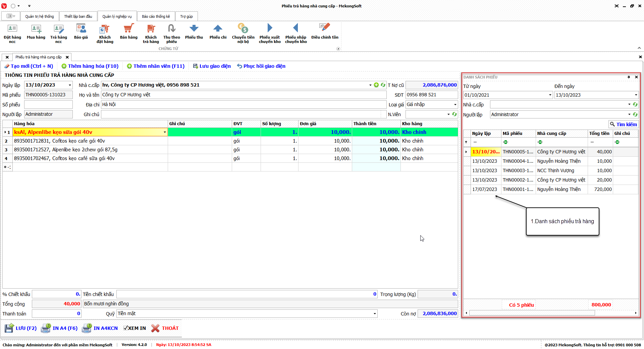Click the horizontal scrollbar in phiếu list
The height and width of the screenshot is (349, 644).
click(x=532, y=313)
